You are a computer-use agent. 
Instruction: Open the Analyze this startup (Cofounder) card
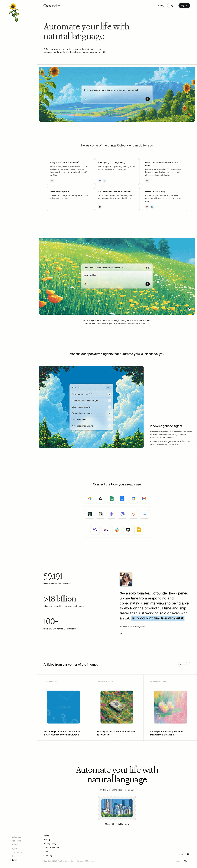(69, 171)
